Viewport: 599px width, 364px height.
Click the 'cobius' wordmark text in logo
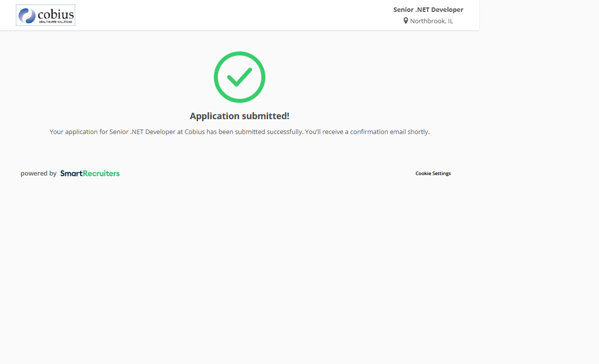pyautogui.click(x=55, y=14)
